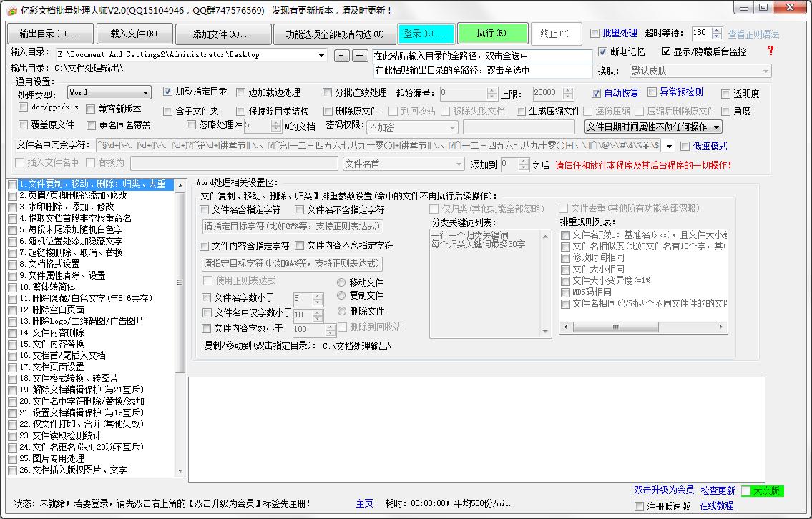812x519 pixels.
Task: Select the 移动文件 radio button
Action: (x=341, y=282)
